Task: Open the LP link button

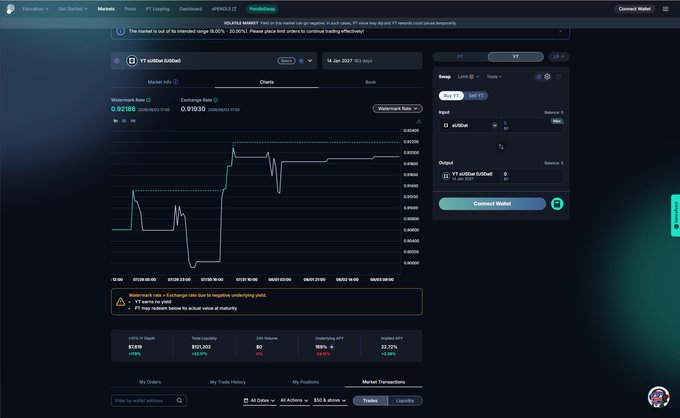Action: coord(559,57)
